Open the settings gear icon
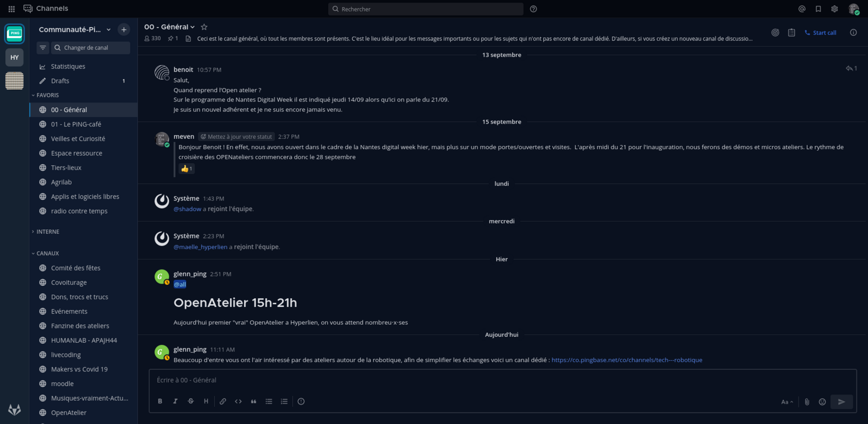Image resolution: width=868 pixels, height=424 pixels. click(x=834, y=9)
